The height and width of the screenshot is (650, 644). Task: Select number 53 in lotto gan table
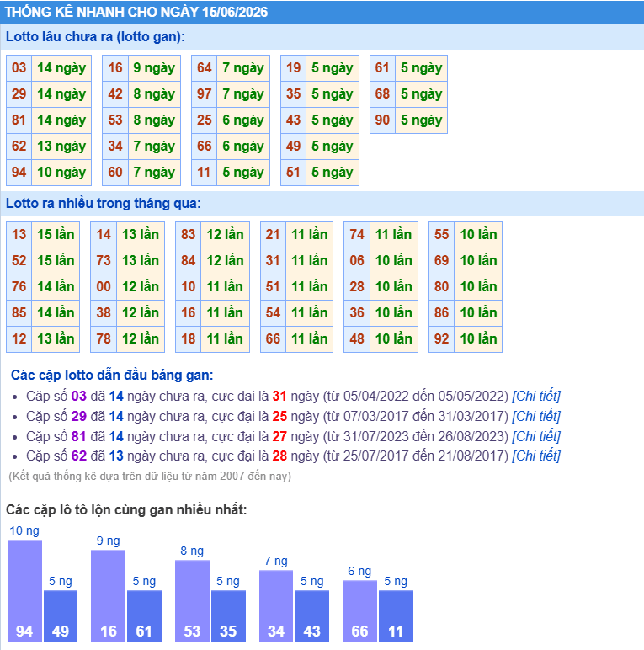pos(115,120)
